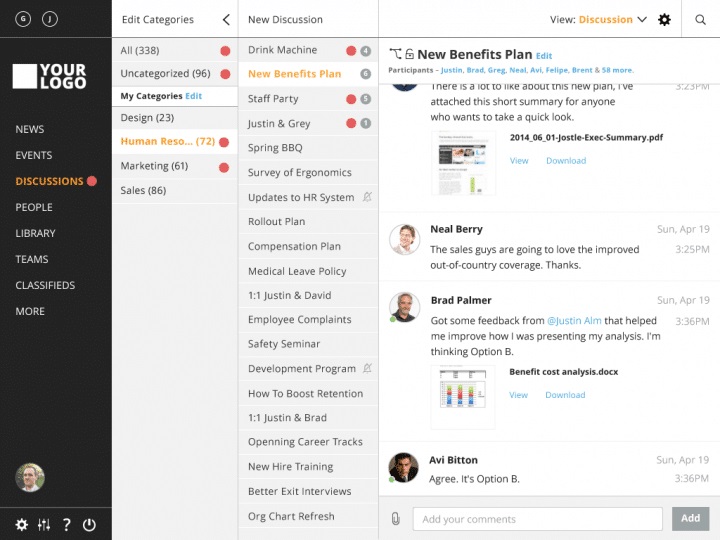This screenshot has height=540, width=720.
Task: Open the Rollout Plan discussion
Action: [308, 221]
